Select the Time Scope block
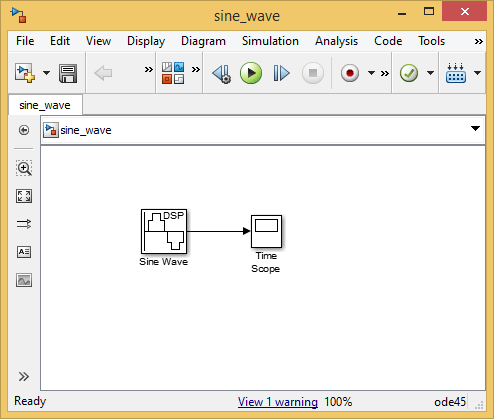 point(266,231)
